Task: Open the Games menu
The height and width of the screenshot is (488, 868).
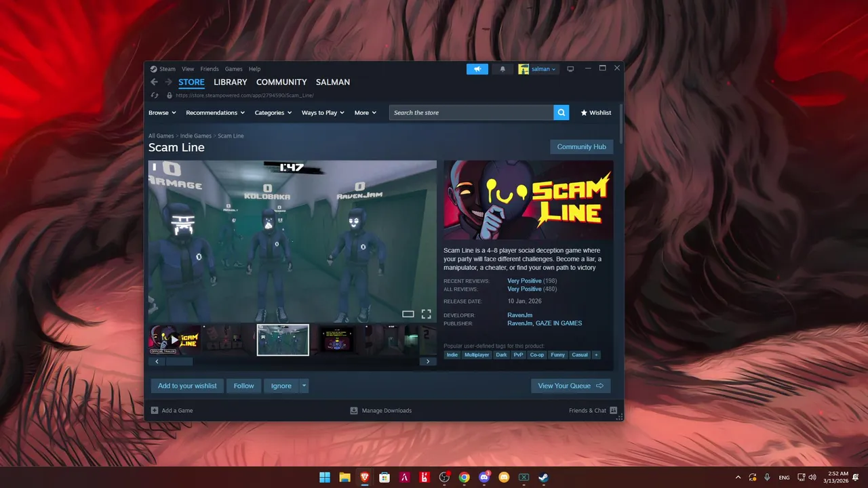Action: [234, 69]
